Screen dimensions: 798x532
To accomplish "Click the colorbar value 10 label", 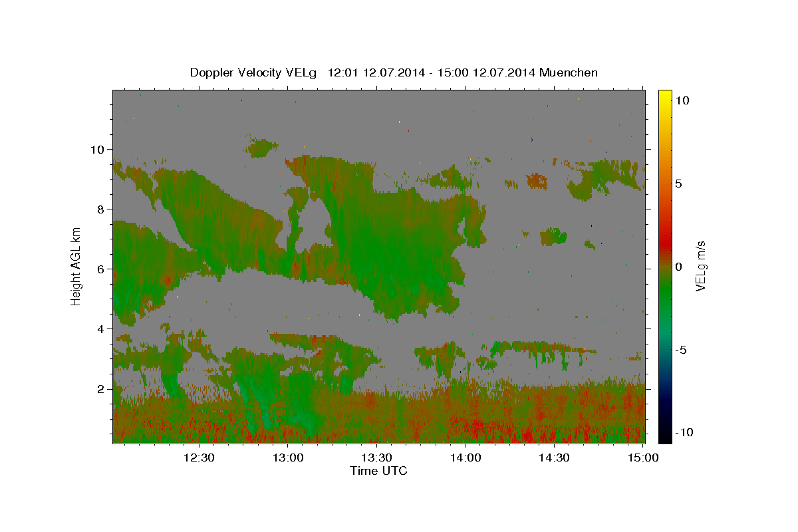I will (682, 100).
